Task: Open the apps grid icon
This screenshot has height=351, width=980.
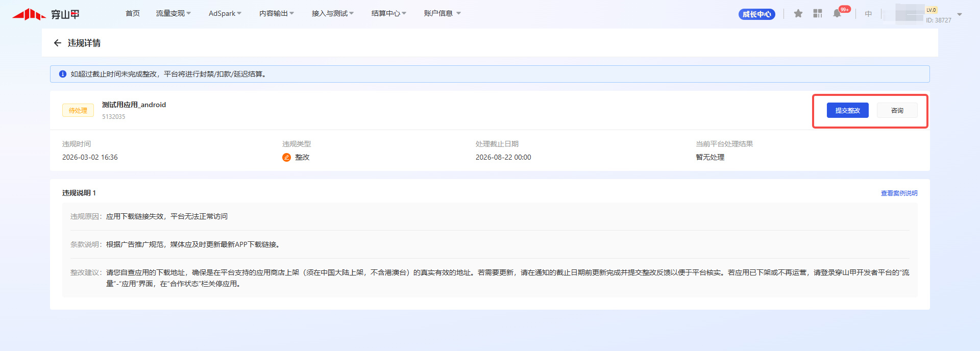Action: coord(818,14)
